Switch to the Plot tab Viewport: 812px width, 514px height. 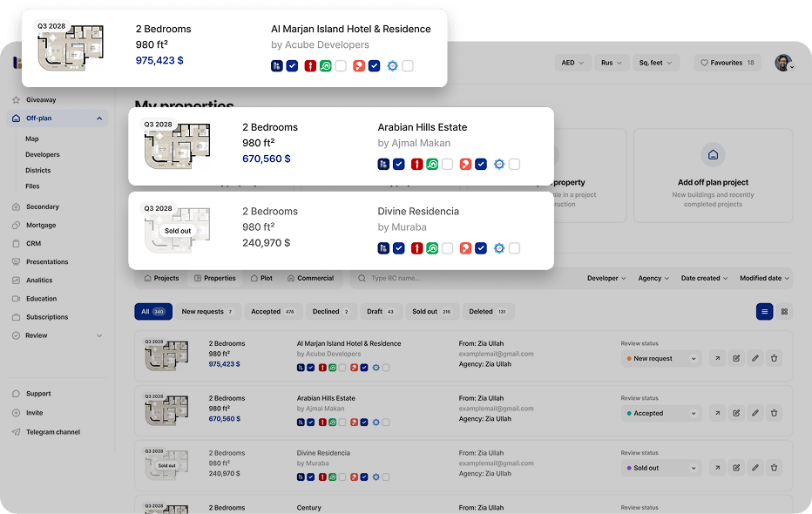coord(261,278)
